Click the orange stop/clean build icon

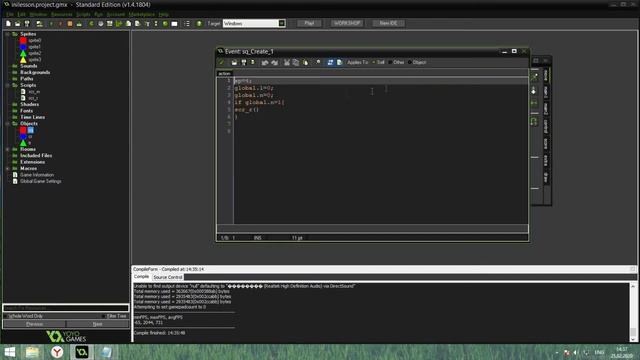pos(70,23)
